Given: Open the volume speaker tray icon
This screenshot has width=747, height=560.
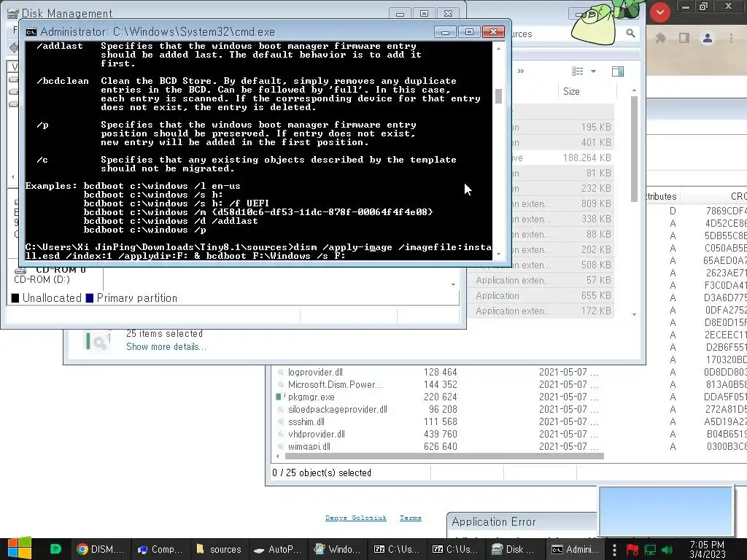Looking at the screenshot, I should point(667,550).
